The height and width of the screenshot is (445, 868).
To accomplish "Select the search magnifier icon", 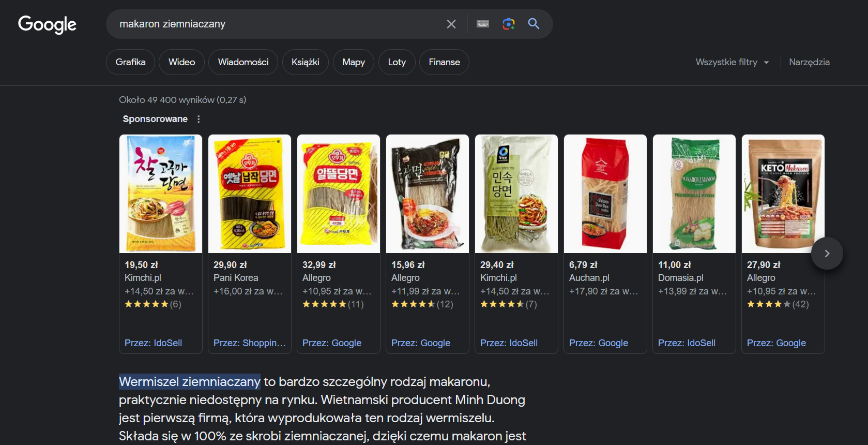I will point(534,24).
